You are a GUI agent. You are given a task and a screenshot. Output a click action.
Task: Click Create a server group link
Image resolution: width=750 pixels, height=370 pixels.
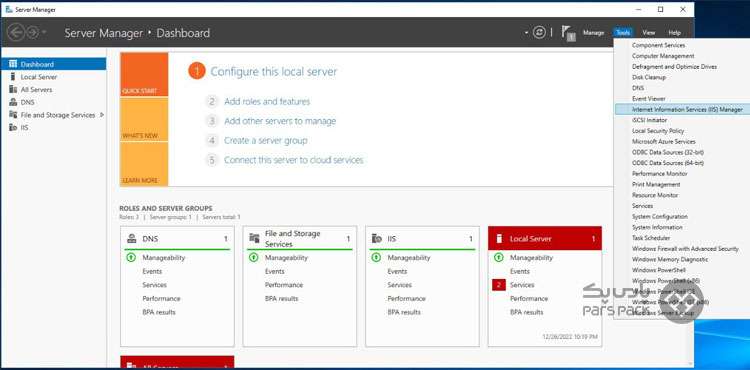point(265,141)
